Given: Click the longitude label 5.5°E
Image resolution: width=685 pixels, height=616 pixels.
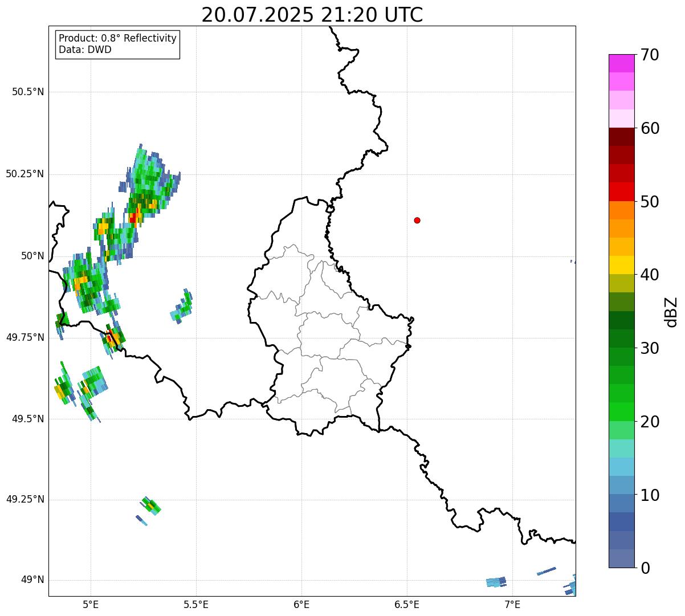Looking at the screenshot, I should (196, 604).
